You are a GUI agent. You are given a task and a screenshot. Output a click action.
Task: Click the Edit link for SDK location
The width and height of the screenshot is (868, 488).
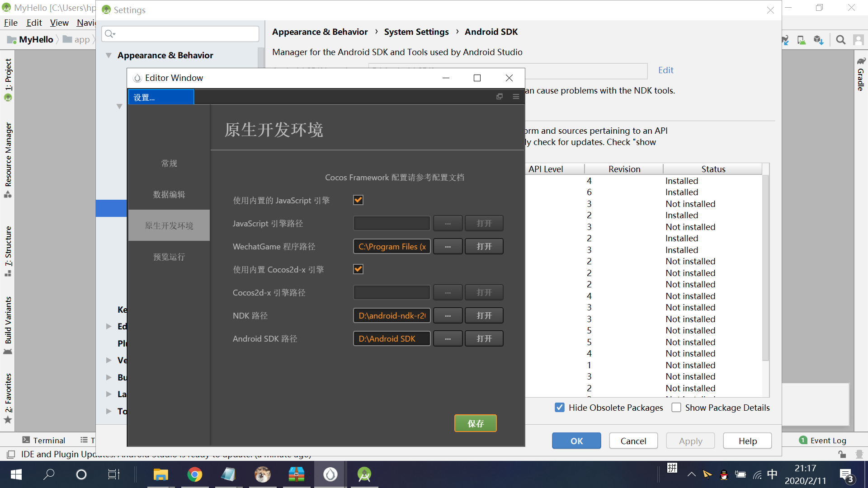665,70
